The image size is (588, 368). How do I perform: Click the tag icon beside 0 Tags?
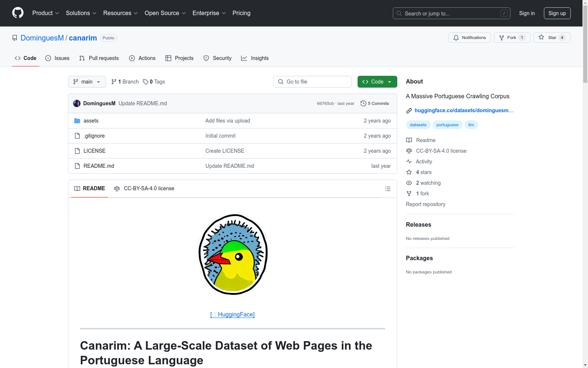click(x=146, y=82)
